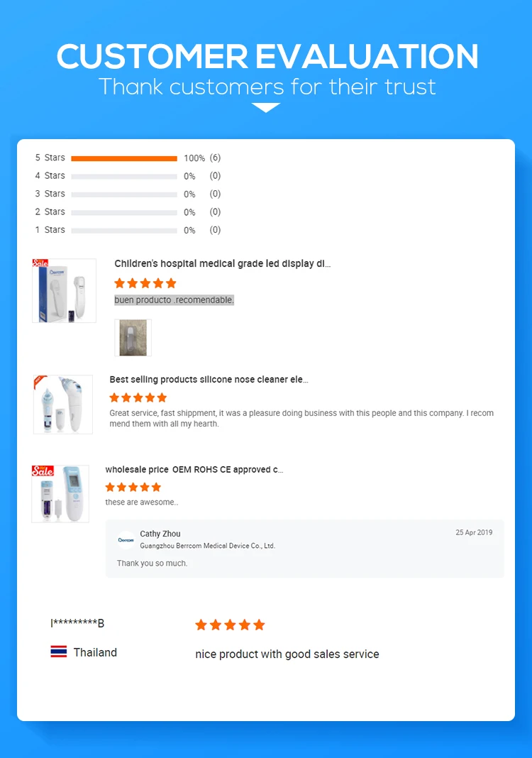
Task: Select the highlighted 'buen producto .recomendable.' review text
Action: pos(174,300)
